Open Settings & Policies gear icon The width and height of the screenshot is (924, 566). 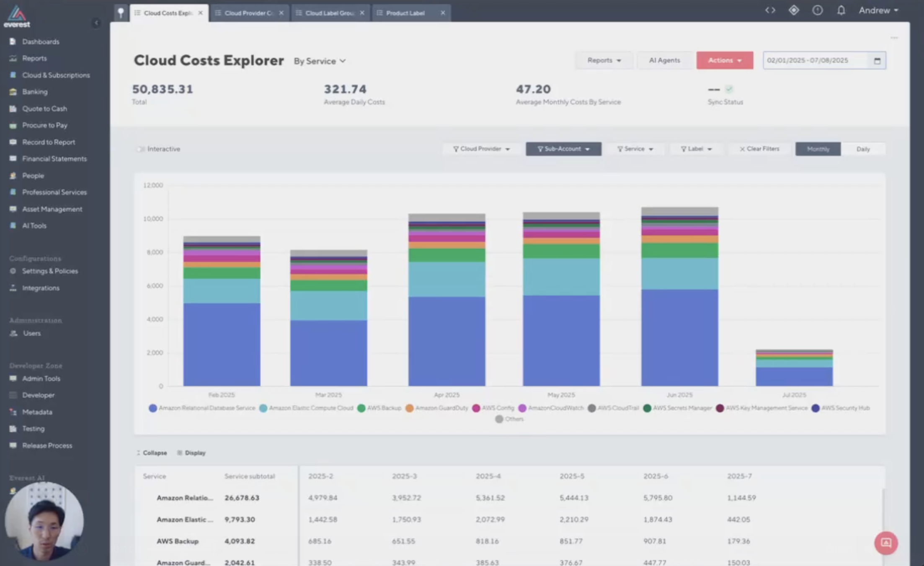coord(13,271)
